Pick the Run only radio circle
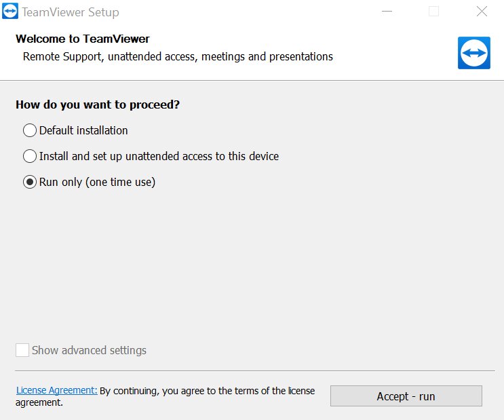Image resolution: width=504 pixels, height=420 pixels. click(30, 182)
